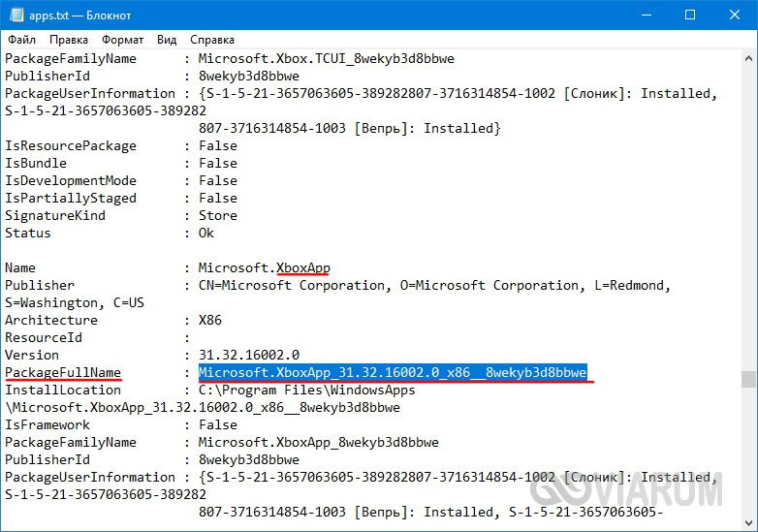Click the InstallLocation label
The width and height of the screenshot is (758, 532).
(x=63, y=390)
